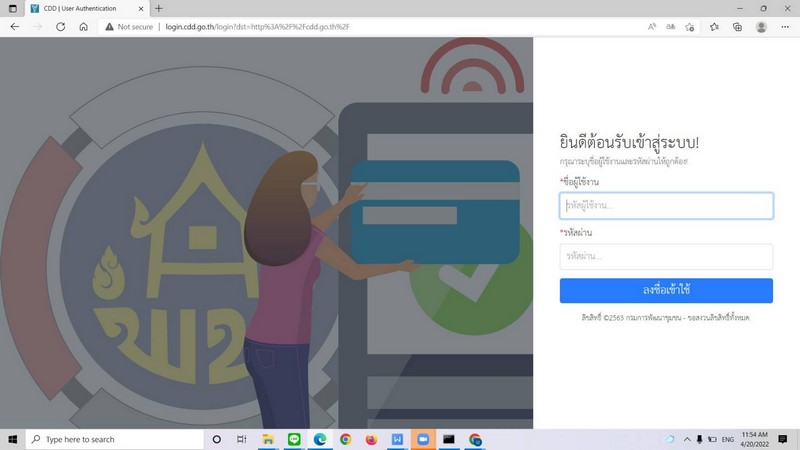
Task: Click the blue ลงชื่อเข้าใช้ sign-in button
Action: click(x=666, y=290)
